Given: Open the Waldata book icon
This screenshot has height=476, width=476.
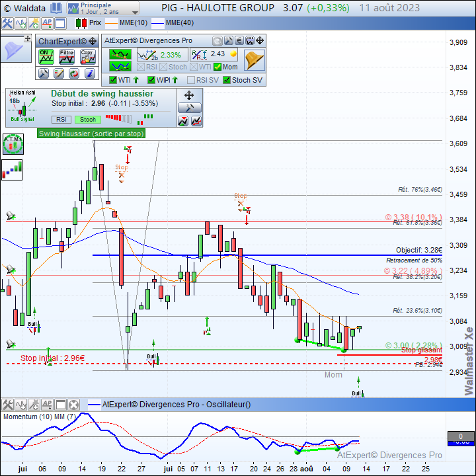Looking at the screenshot, I should coord(56,8).
